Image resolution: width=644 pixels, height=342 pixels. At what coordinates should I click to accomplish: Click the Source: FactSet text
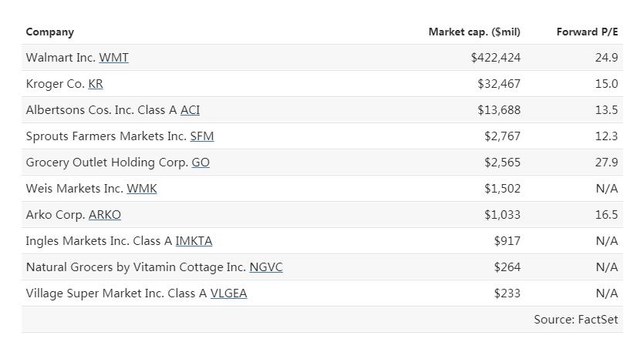click(576, 320)
